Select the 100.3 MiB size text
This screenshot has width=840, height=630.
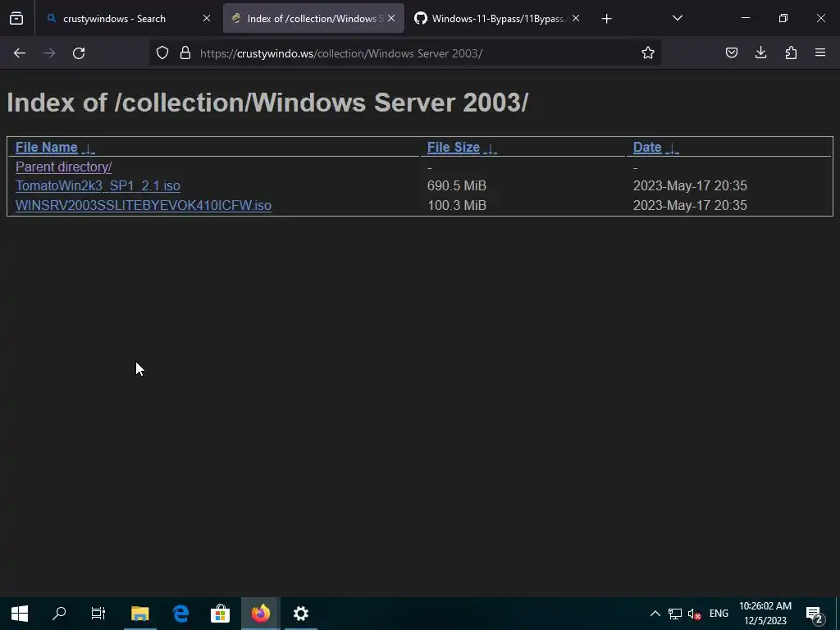456,206
